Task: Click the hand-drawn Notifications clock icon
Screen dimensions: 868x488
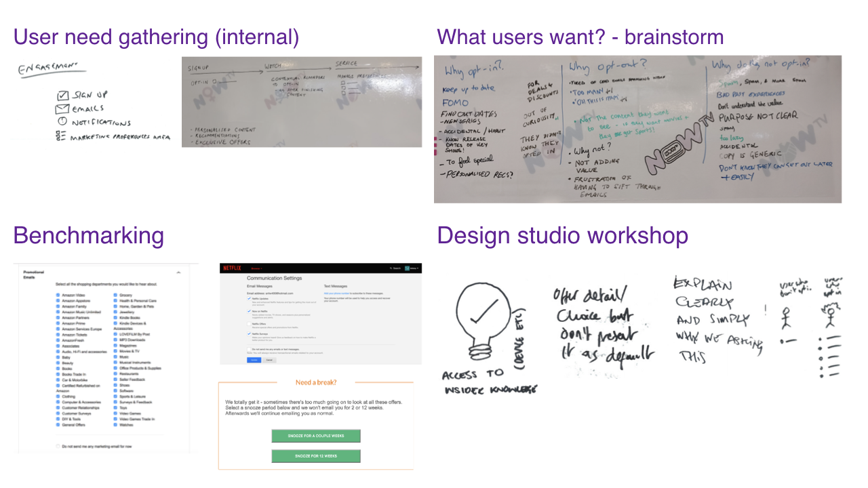Action: [x=62, y=122]
